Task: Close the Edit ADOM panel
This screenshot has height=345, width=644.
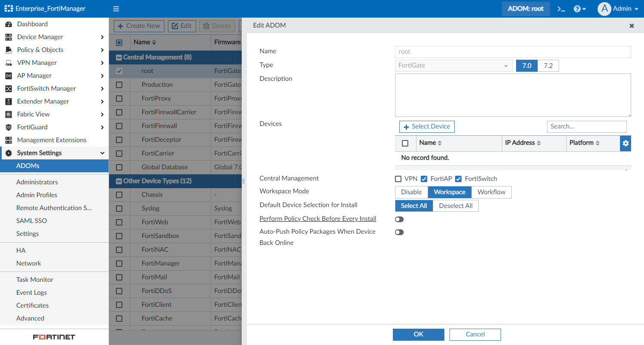Action: 632,26
